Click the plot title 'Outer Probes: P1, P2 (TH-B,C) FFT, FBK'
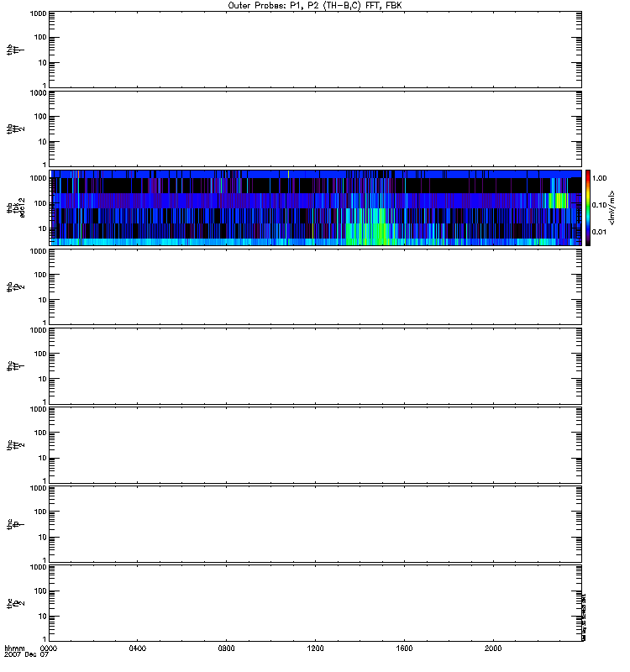630x672 pixels. (x=315, y=6)
